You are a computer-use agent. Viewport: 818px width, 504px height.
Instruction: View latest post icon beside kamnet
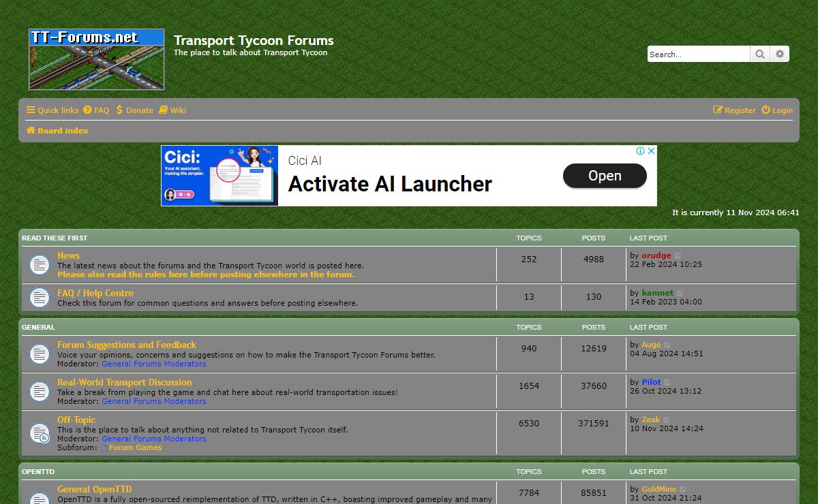tap(680, 294)
